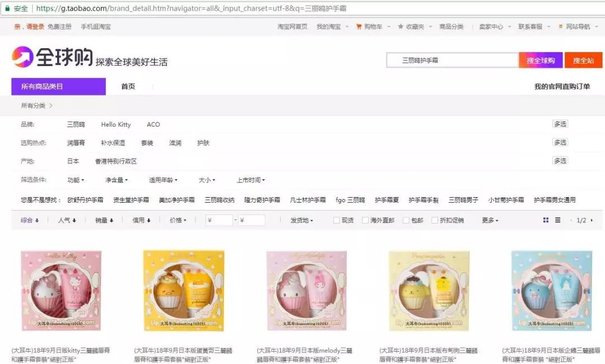605x364 pixels.
Task: Sort results by 综合
Action: pyautogui.click(x=30, y=220)
